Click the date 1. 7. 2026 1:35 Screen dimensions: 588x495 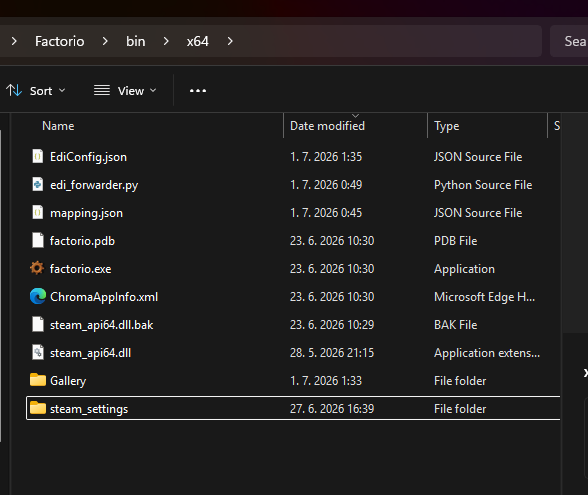(326, 157)
